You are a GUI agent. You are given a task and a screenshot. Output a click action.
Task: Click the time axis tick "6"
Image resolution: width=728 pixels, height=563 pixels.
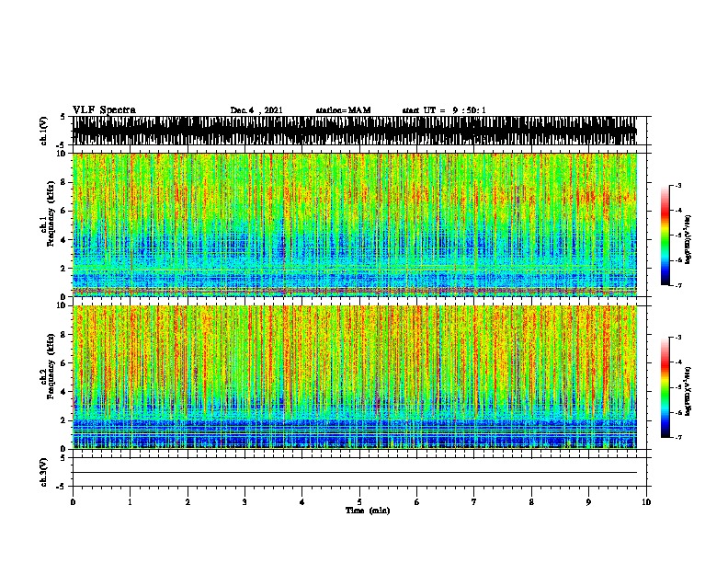(417, 501)
